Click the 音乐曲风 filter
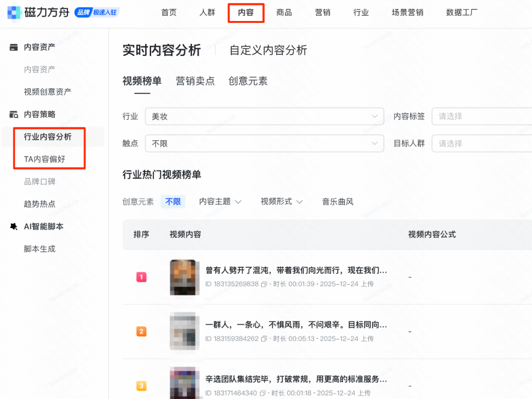The height and width of the screenshot is (399, 532). click(x=338, y=202)
